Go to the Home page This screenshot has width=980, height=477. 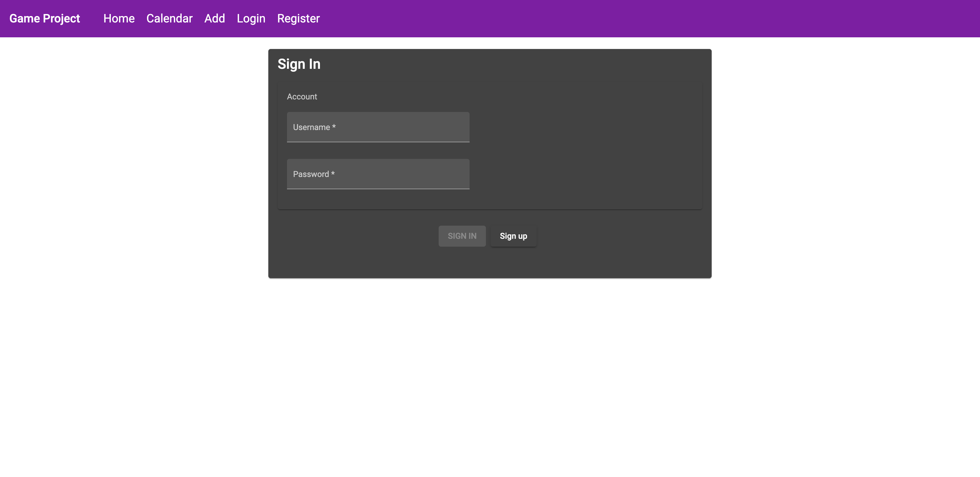pos(119,18)
